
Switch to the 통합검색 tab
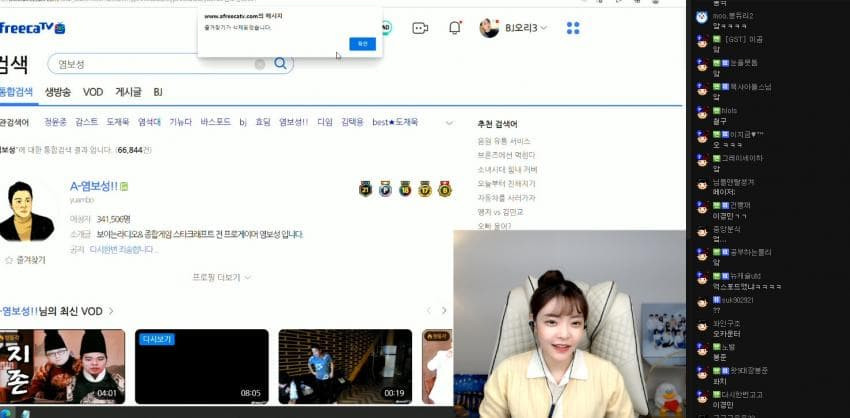tap(16, 92)
